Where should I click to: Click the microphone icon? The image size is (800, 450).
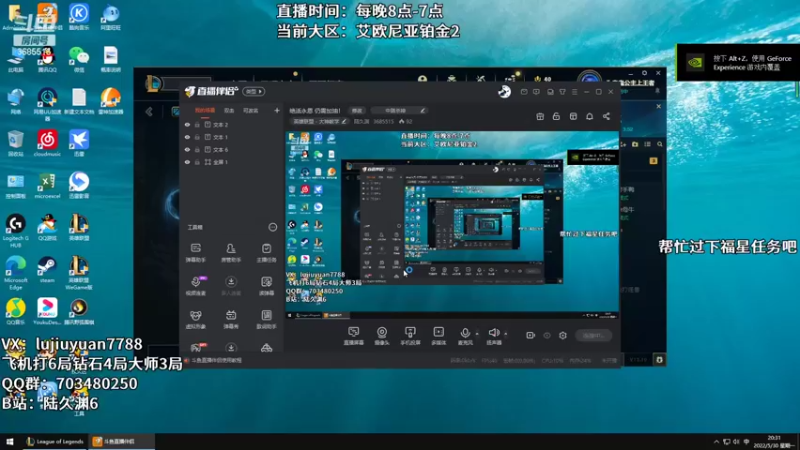point(465,333)
